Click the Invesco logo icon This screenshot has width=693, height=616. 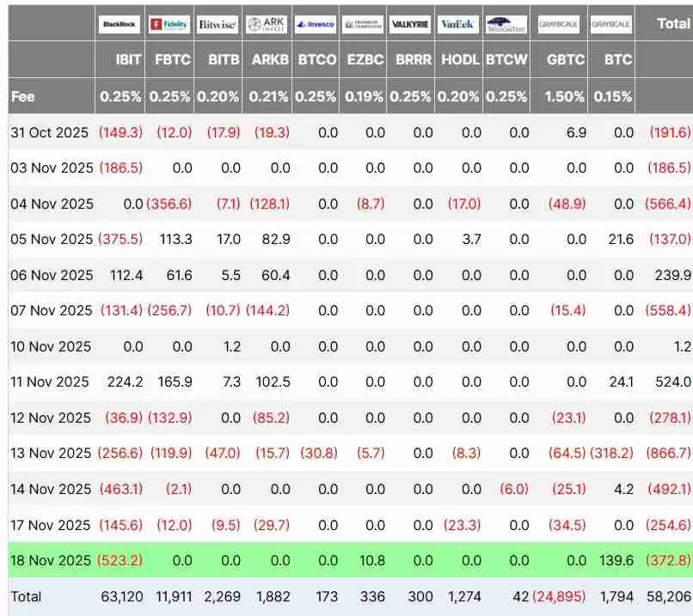pyautogui.click(x=315, y=23)
